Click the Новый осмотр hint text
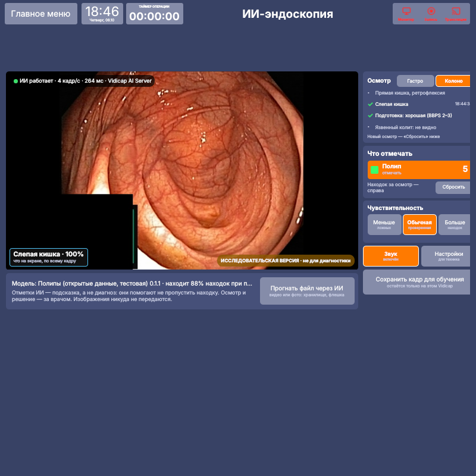Viewport: 476px width, 476px height. 403,137
